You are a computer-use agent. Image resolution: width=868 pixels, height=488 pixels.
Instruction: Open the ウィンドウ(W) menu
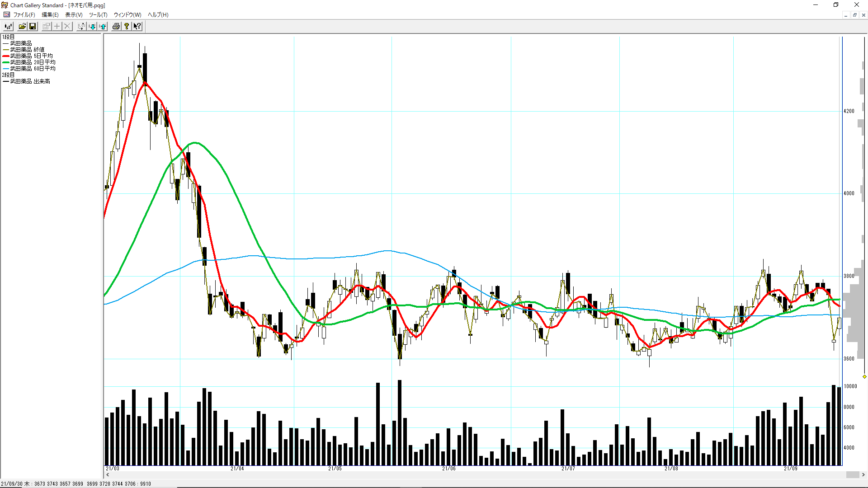(127, 14)
